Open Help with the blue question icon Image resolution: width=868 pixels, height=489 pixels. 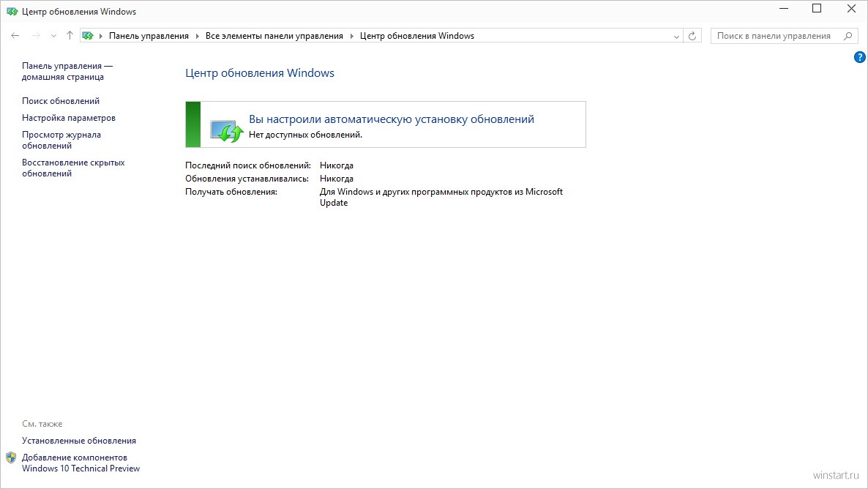pos(860,57)
